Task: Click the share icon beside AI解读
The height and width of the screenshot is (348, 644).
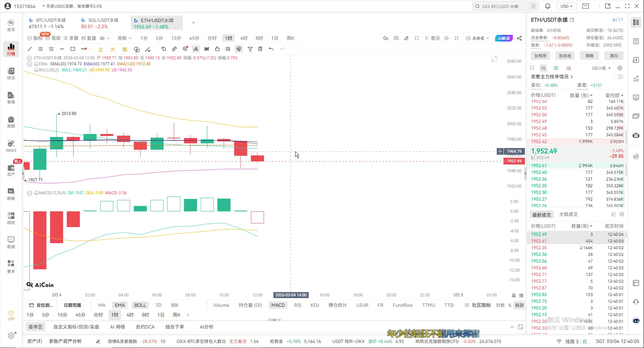Action: 519,38
